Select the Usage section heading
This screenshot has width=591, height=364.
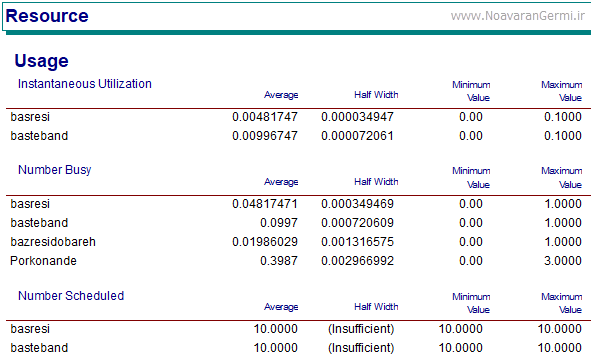pos(41,61)
